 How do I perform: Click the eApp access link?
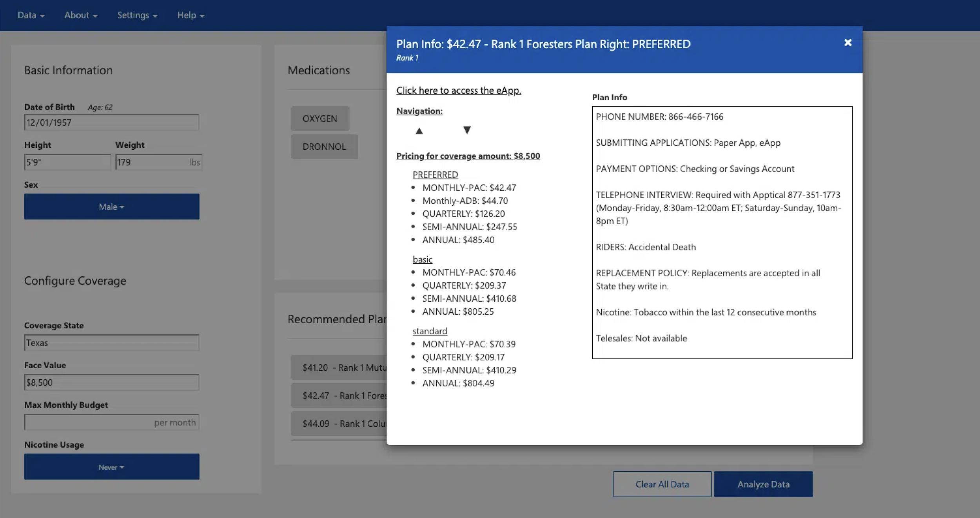(458, 91)
